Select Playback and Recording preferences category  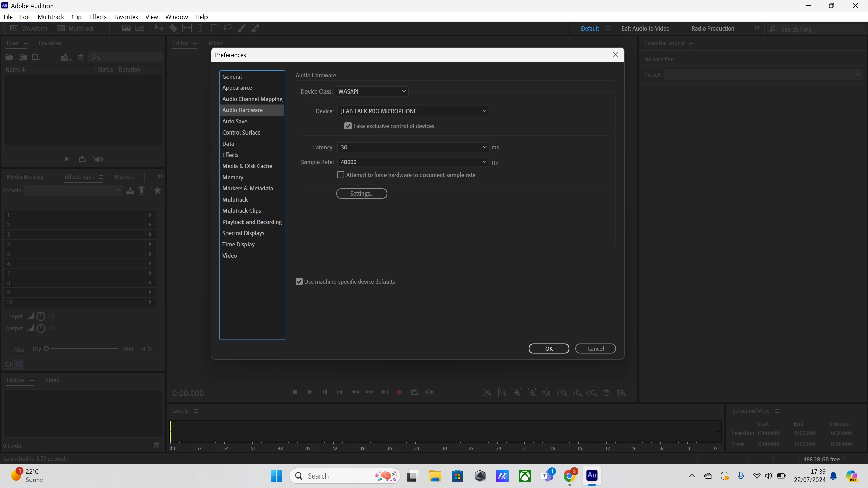252,222
